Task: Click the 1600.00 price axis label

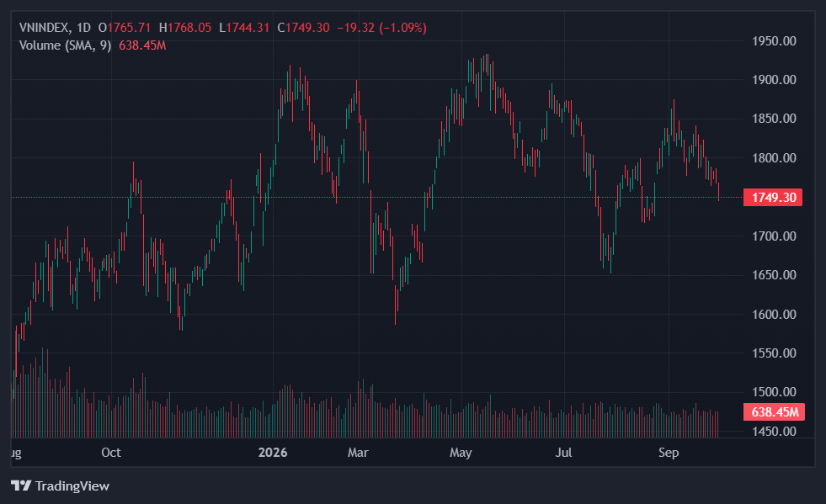Action: pos(774,315)
